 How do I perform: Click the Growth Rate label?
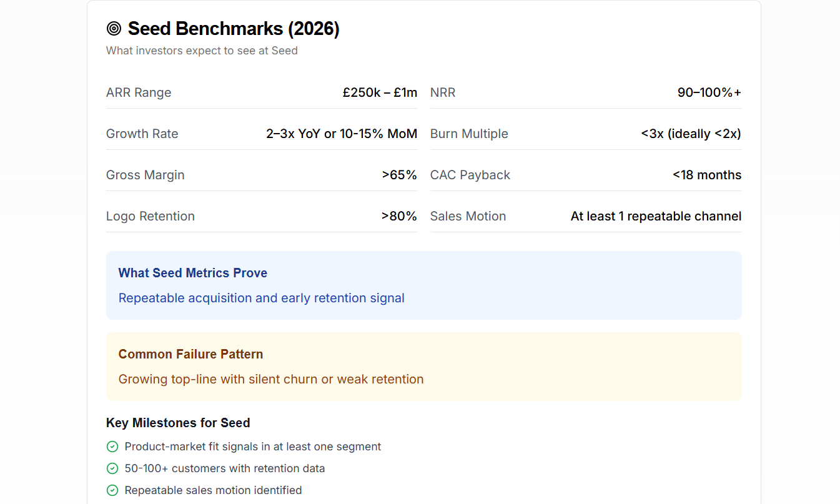click(x=142, y=134)
